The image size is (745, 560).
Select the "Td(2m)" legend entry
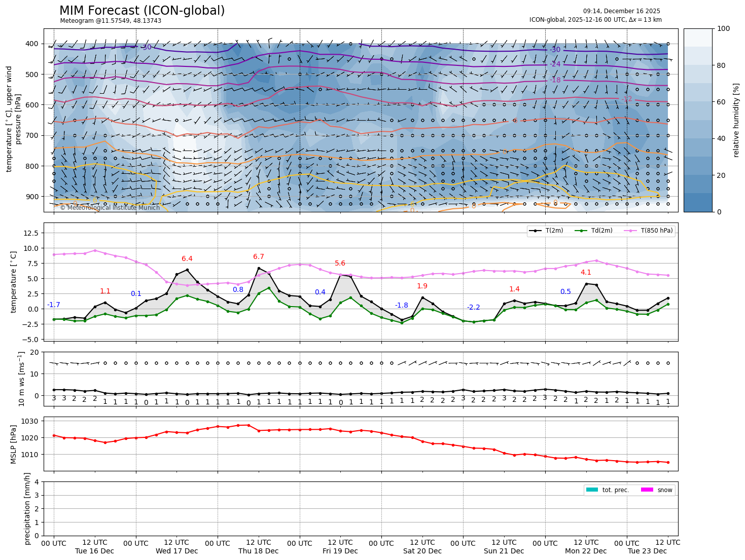(x=593, y=231)
